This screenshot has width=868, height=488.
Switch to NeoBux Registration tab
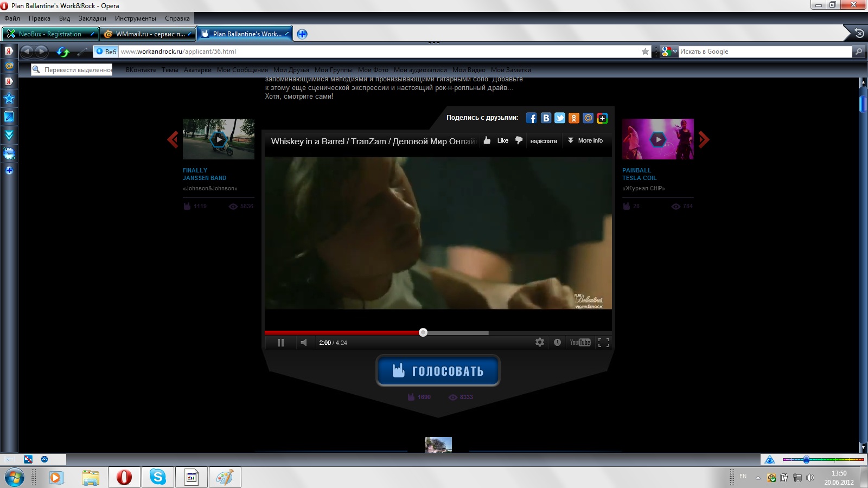point(50,34)
